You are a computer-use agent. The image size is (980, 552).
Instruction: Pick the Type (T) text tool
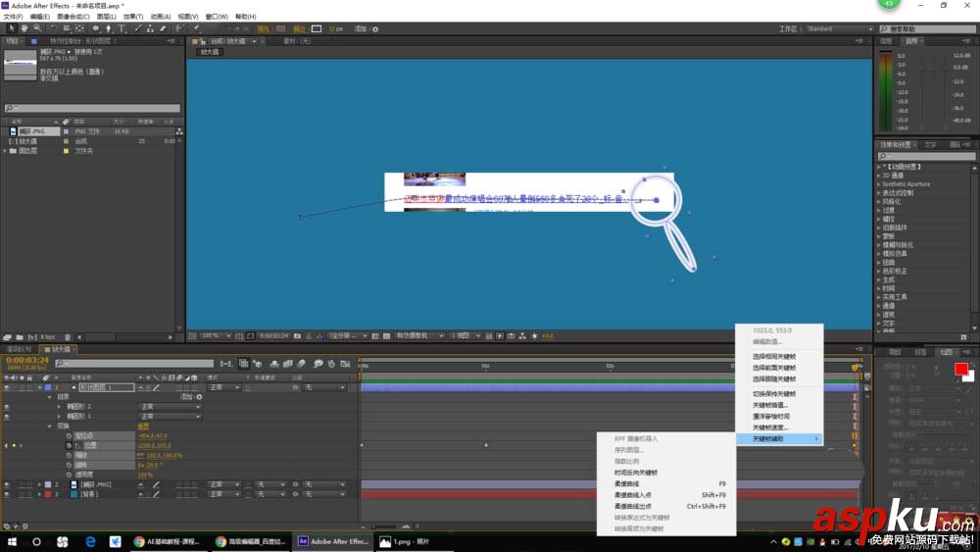tap(122, 28)
